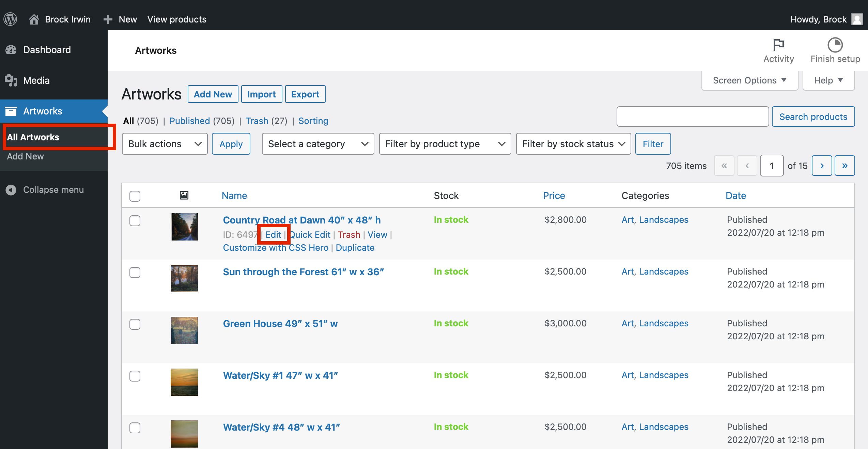Screen dimensions: 868x449
Task: Check the Sun through the Forest row
Action: point(135,273)
